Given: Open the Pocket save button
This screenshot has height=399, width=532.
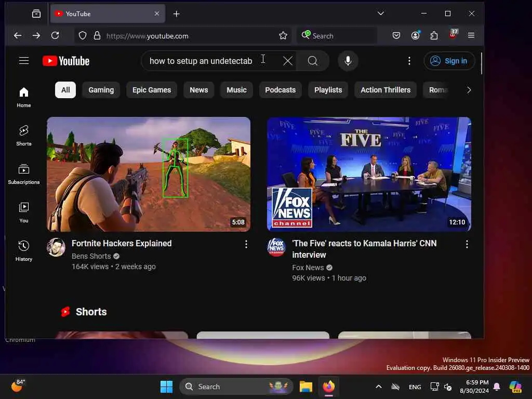Looking at the screenshot, I should [x=396, y=36].
